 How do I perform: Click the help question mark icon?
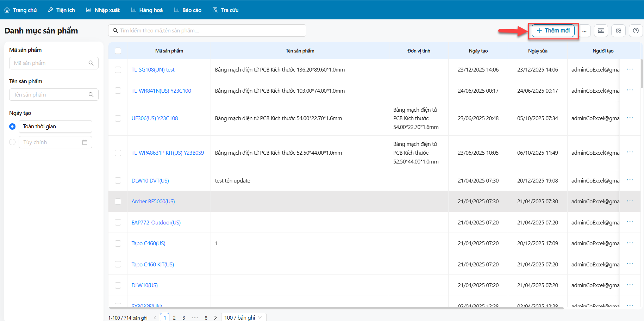(636, 31)
